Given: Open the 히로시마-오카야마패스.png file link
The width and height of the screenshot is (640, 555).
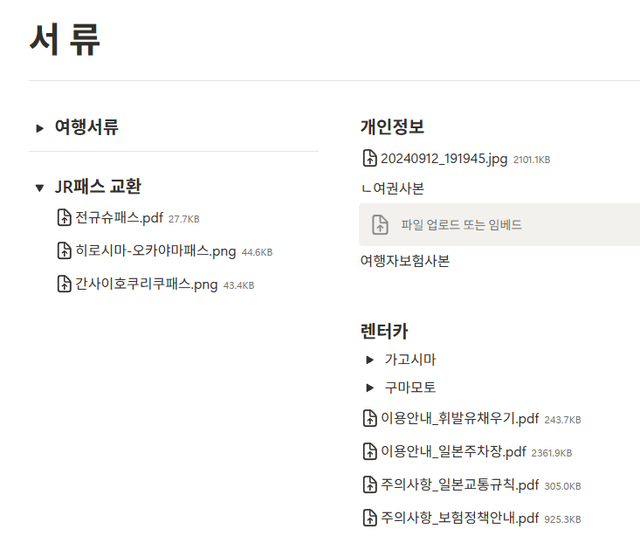Looking at the screenshot, I should [x=155, y=251].
